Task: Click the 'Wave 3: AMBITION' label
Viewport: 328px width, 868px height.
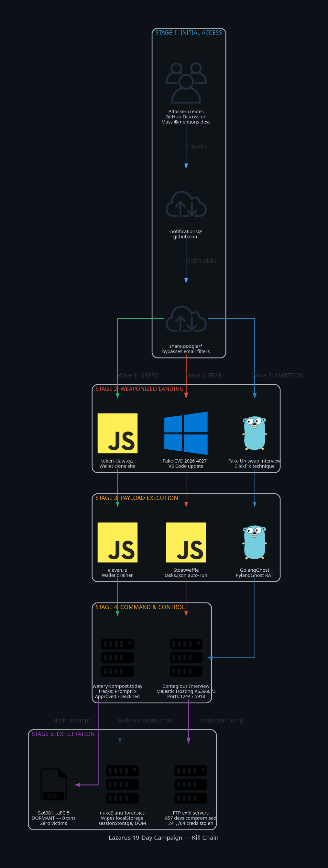Action: tap(277, 375)
